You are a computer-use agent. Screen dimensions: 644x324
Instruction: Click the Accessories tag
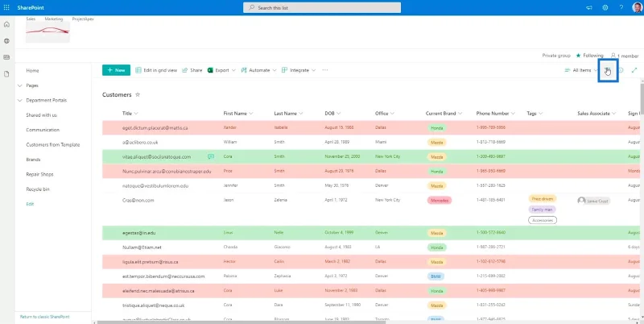coord(542,220)
